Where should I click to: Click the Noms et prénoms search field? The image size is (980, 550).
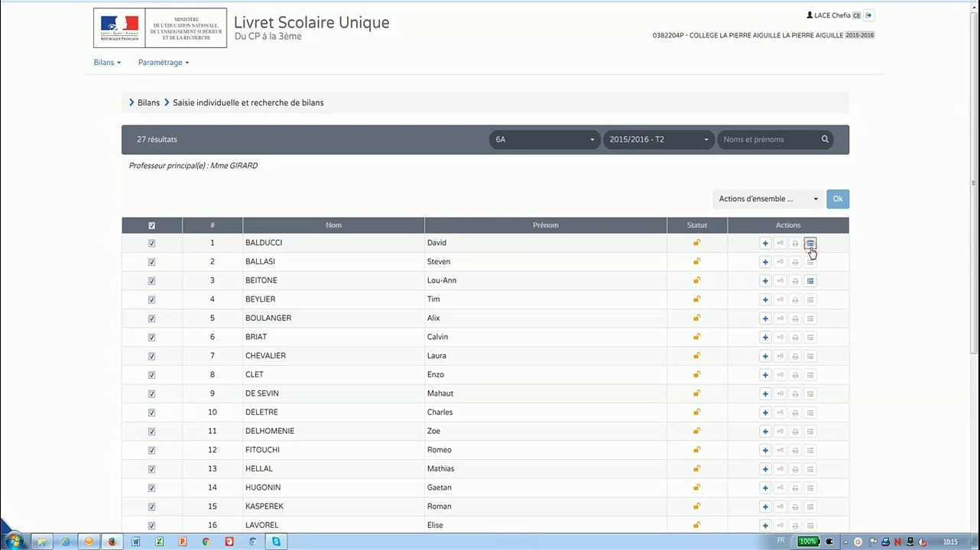(768, 139)
